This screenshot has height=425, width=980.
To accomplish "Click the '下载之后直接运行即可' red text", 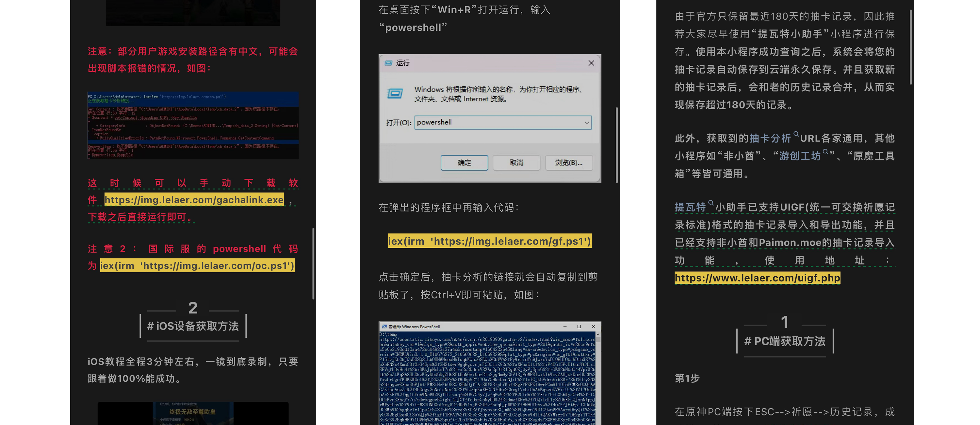I will [x=141, y=217].
